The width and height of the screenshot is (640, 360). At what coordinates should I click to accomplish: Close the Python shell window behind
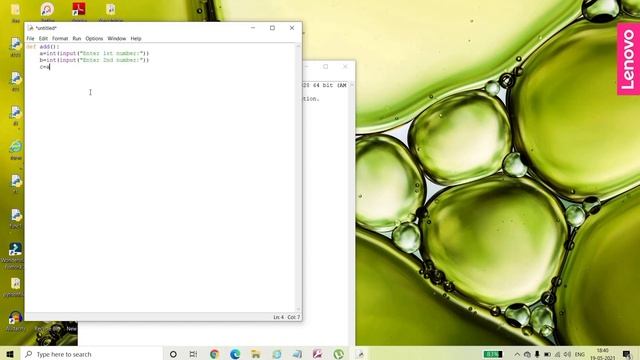coord(345,67)
